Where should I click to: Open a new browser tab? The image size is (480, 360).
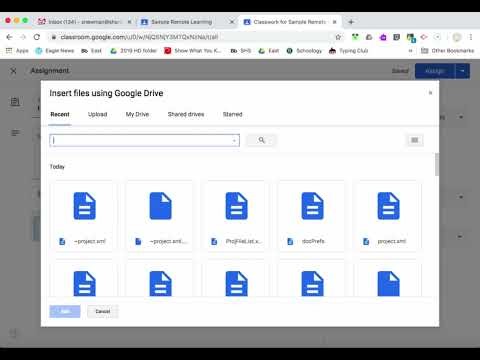(x=351, y=22)
